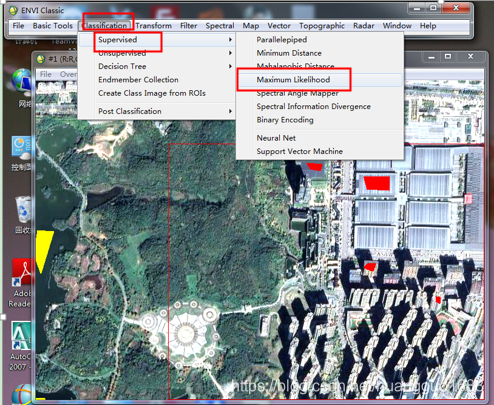Open the Map menu

tap(251, 26)
